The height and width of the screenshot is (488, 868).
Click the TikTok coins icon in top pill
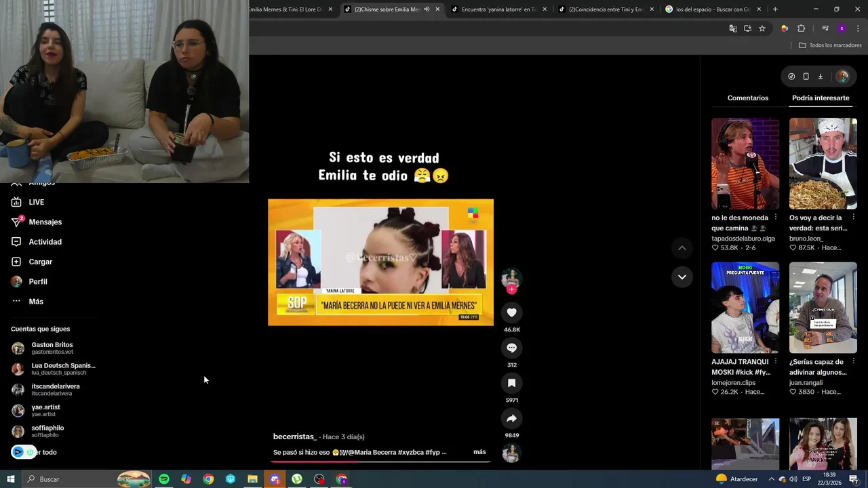coord(791,77)
